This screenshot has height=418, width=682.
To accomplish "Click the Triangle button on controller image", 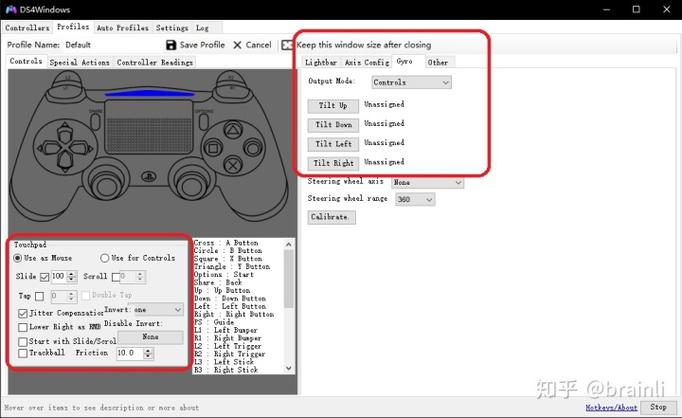I will (234, 130).
